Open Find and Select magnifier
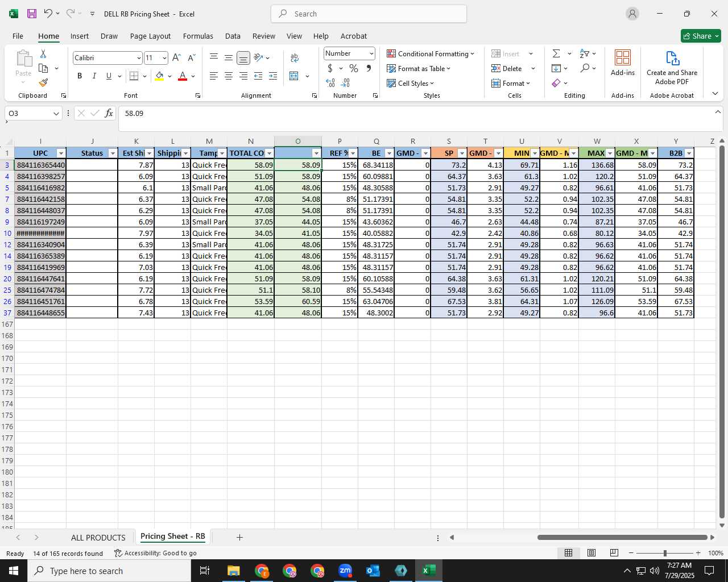The image size is (728, 582). coord(585,68)
